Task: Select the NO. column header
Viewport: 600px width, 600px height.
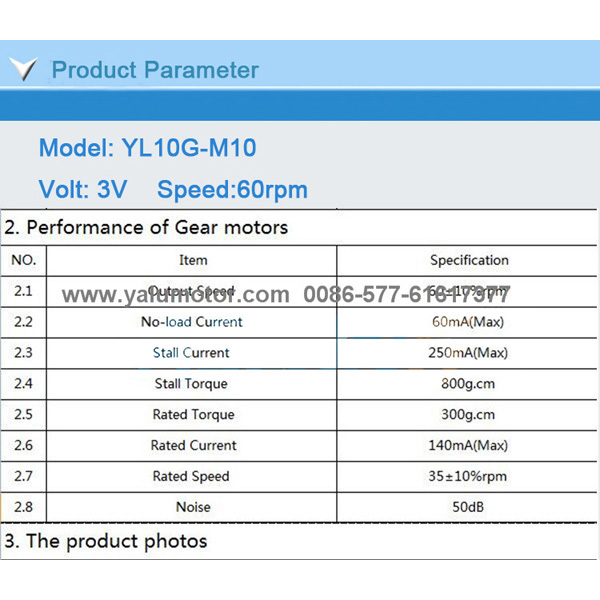Action: tap(24, 261)
